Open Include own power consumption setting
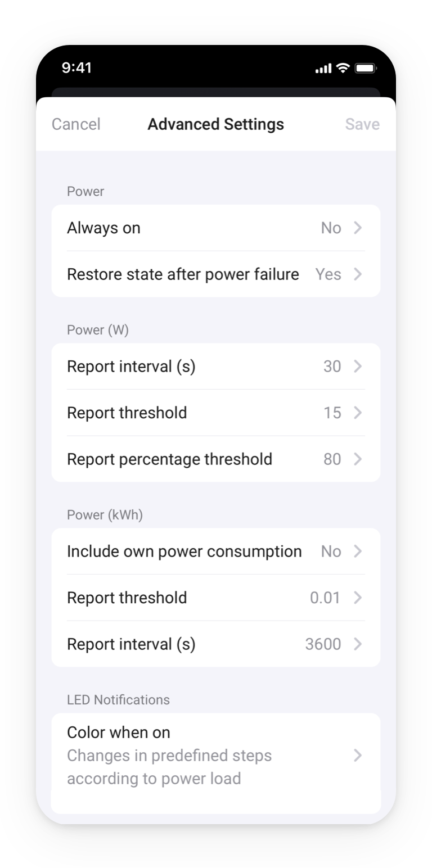 point(184,551)
